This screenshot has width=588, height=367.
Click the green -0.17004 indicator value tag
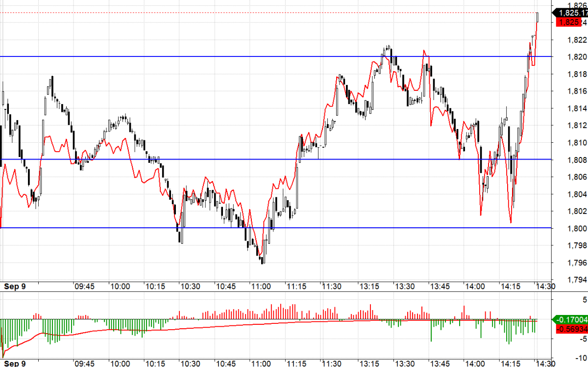coord(570,320)
